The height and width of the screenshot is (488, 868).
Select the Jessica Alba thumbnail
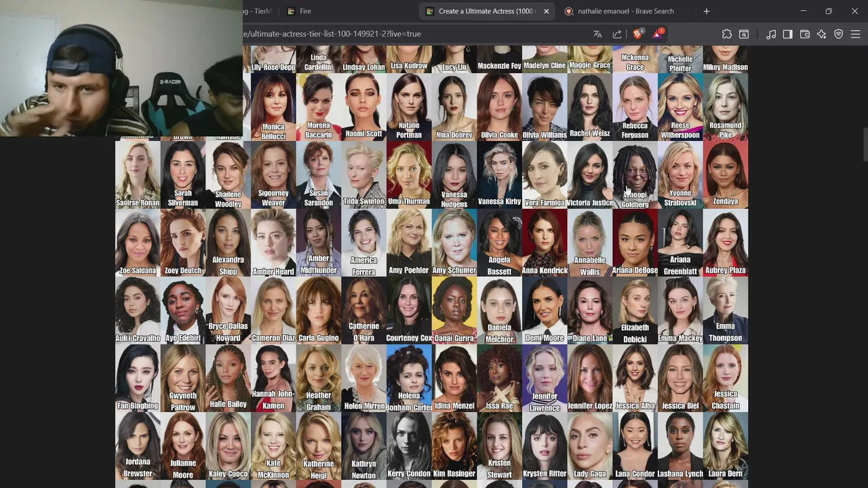pos(635,378)
